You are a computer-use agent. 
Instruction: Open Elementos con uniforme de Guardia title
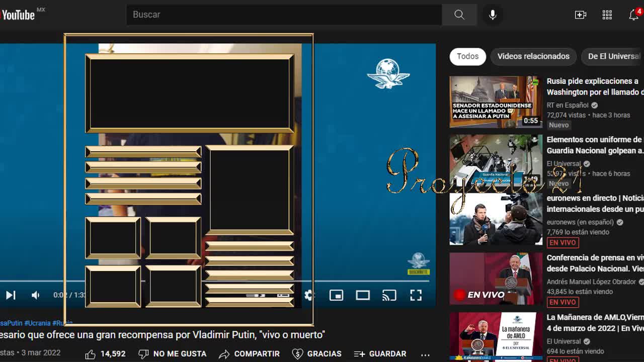pyautogui.click(x=595, y=145)
